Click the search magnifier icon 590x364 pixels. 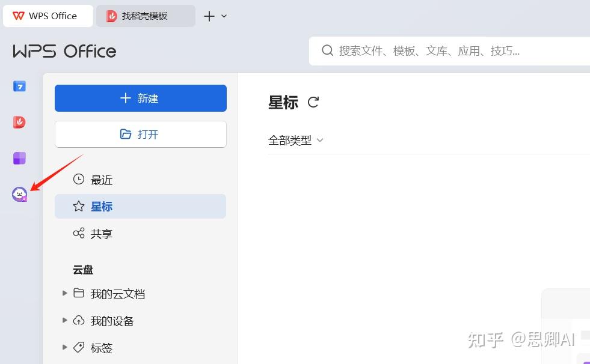tap(327, 50)
